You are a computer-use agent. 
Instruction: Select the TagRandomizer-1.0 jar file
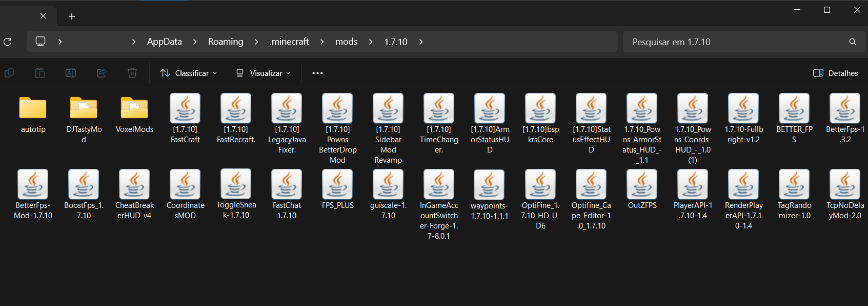(794, 195)
